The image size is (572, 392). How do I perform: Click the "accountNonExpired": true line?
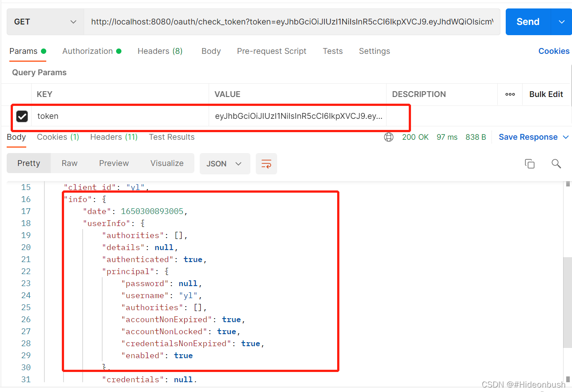[183, 319]
